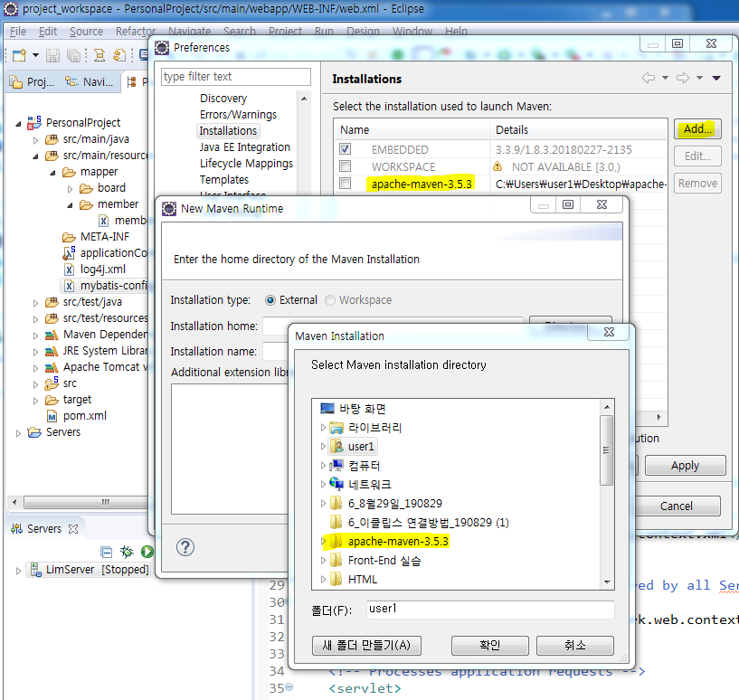Click the PersonalProject Maven project icon
The height and width of the screenshot is (700, 739).
pos(34,123)
